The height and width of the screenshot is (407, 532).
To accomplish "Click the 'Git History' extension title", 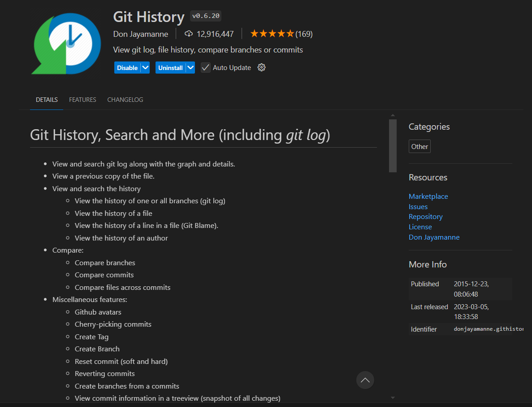I will tap(149, 17).
